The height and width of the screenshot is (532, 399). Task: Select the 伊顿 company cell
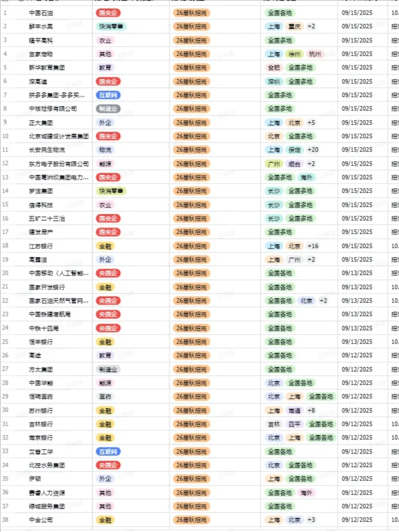tap(35, 479)
